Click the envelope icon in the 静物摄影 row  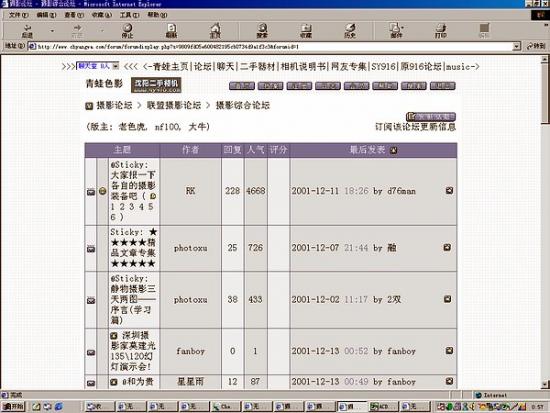(x=91, y=300)
